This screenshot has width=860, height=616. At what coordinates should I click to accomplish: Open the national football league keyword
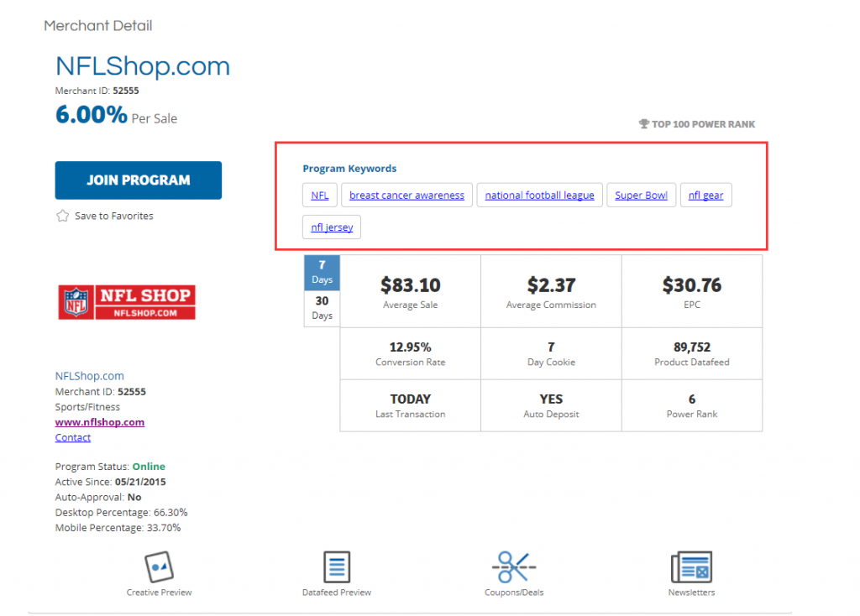pos(540,195)
